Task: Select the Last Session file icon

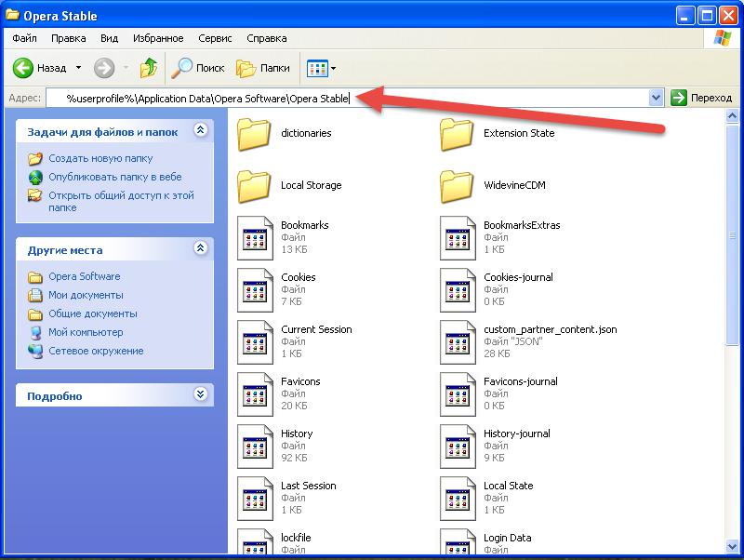Action: click(x=255, y=500)
